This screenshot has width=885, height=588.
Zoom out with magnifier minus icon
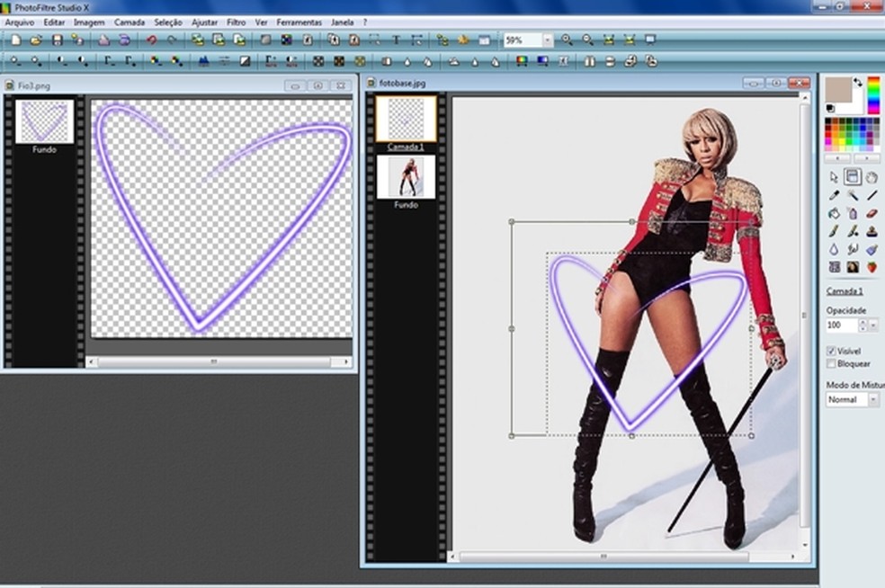(x=588, y=40)
